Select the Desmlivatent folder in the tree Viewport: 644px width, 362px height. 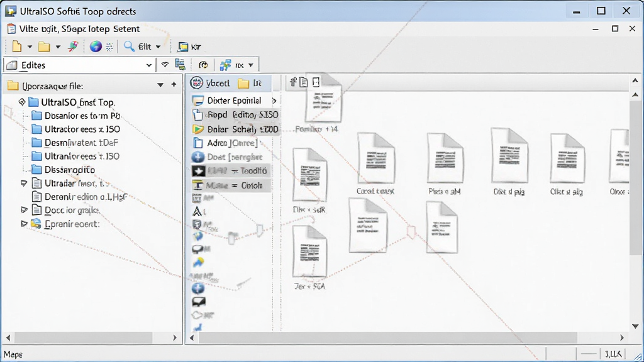tap(75, 143)
